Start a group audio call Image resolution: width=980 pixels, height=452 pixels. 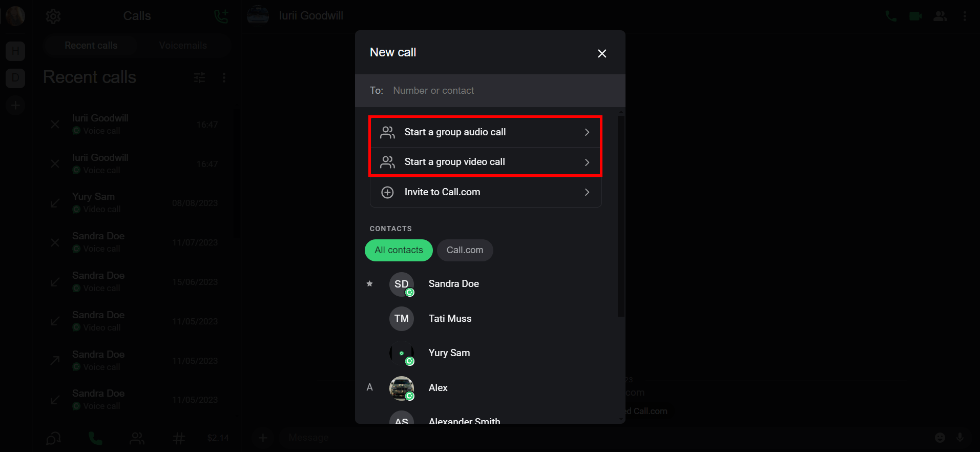(x=485, y=132)
